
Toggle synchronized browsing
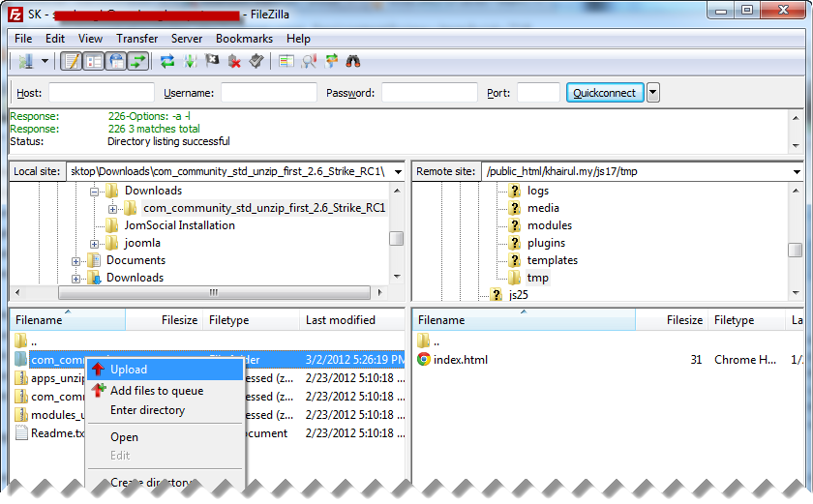331,61
